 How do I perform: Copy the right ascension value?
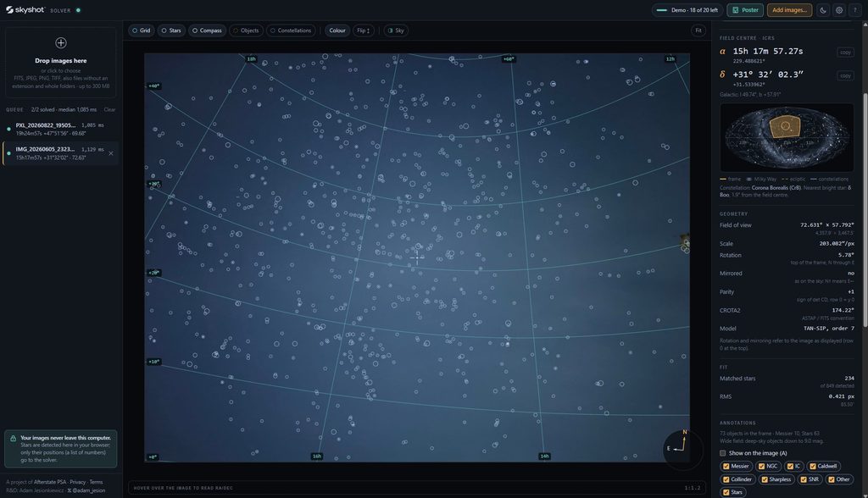[845, 52]
